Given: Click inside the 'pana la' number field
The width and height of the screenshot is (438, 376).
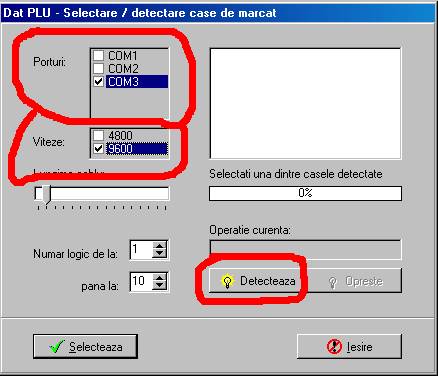Looking at the screenshot, I should coord(142,282).
